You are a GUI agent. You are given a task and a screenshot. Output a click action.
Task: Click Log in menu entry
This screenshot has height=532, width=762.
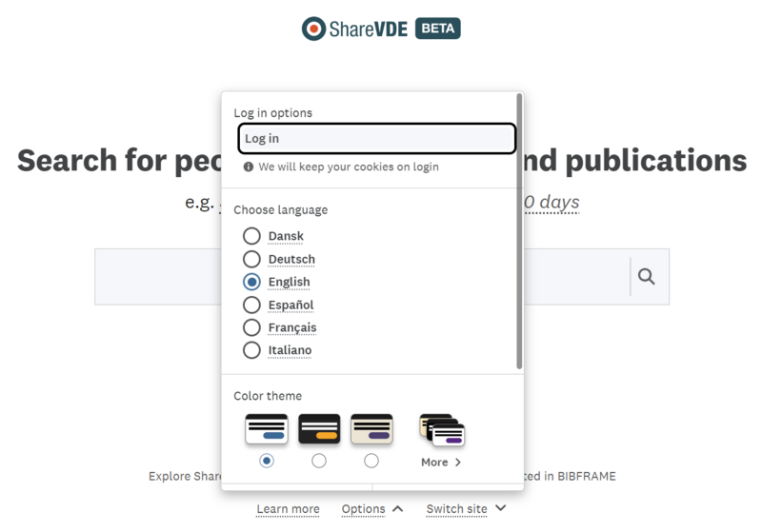click(x=376, y=139)
